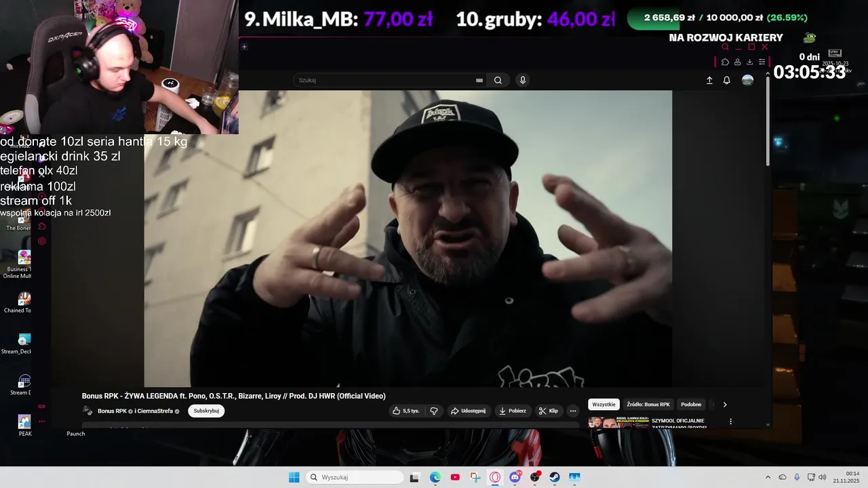
Task: Start voice search with microphone icon
Action: point(522,80)
